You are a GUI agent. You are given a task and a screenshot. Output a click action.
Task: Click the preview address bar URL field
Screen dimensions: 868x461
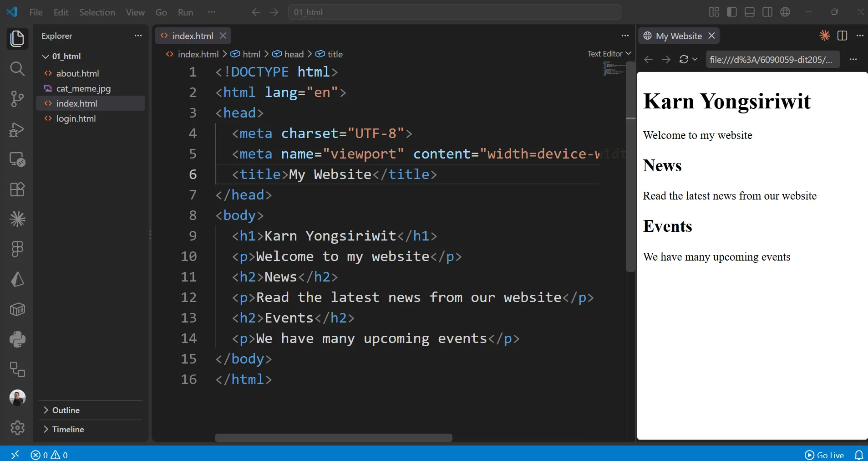coord(772,59)
